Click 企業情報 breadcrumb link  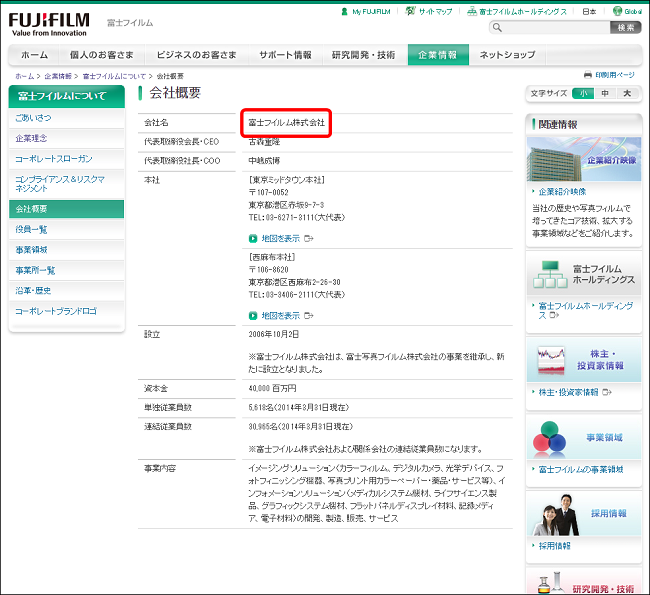pyautogui.click(x=58, y=76)
